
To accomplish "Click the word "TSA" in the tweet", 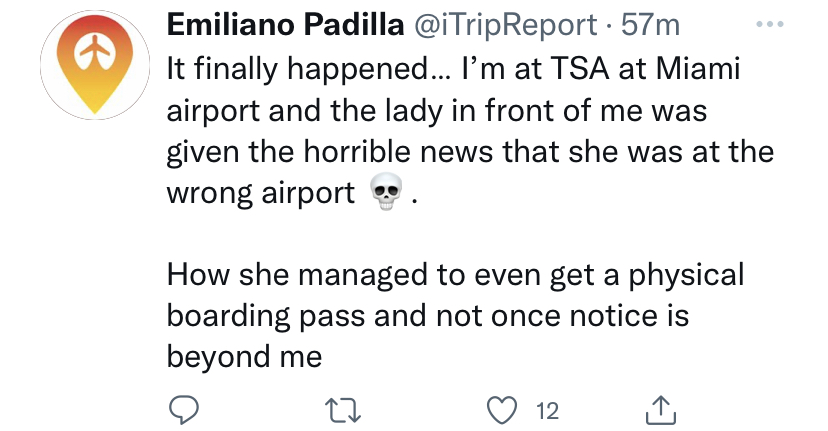I will 579,69.
